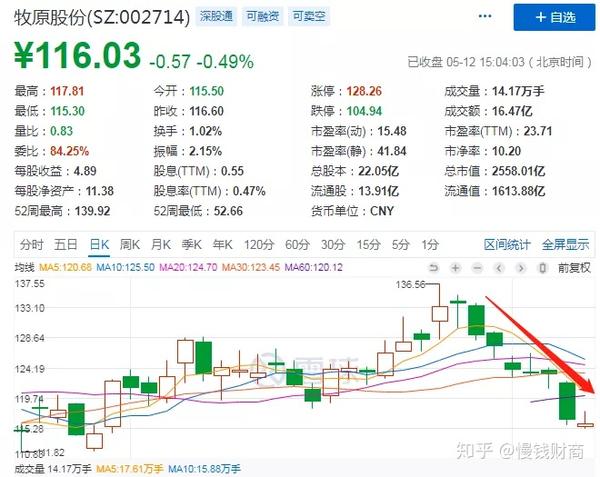The width and height of the screenshot is (600, 477).
Task: Click the MA5:120.68 moving average label
Action: 65,267
